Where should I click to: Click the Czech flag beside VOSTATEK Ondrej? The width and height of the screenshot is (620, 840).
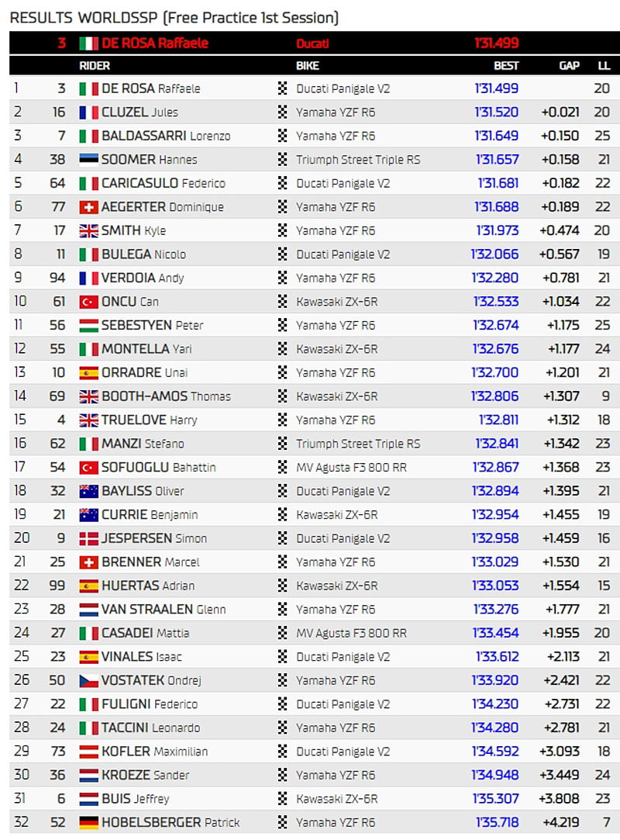point(88,680)
